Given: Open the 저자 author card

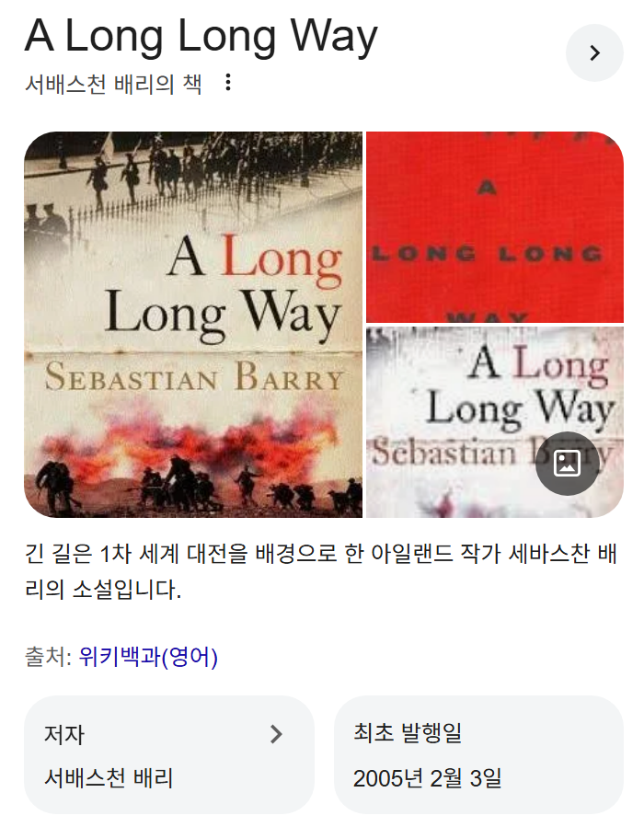Looking at the screenshot, I should (x=168, y=754).
